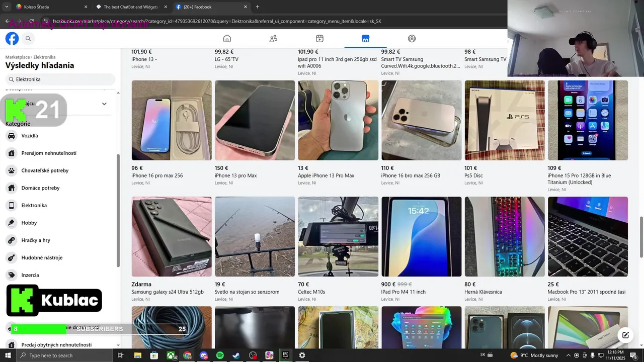Open the Friends icon in top navigation

273,39
